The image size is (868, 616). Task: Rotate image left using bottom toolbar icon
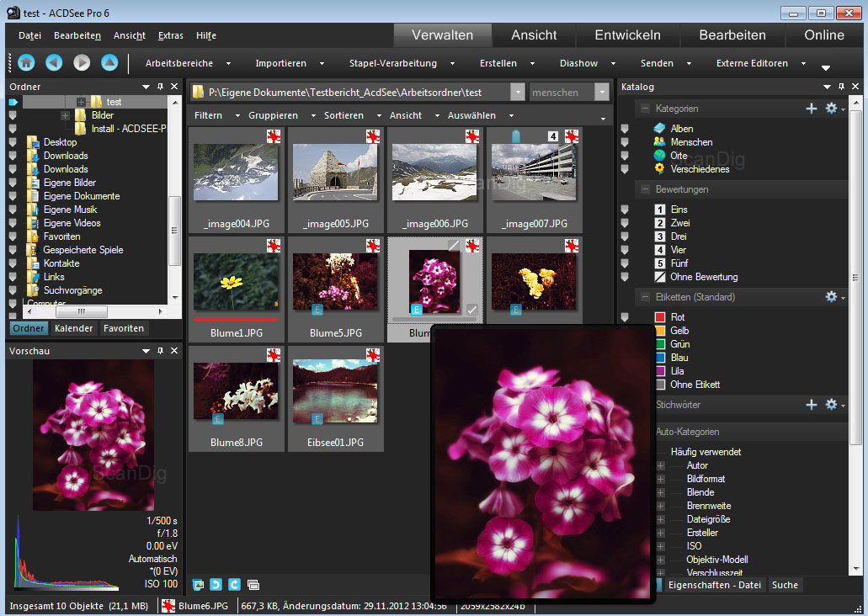pos(216,584)
